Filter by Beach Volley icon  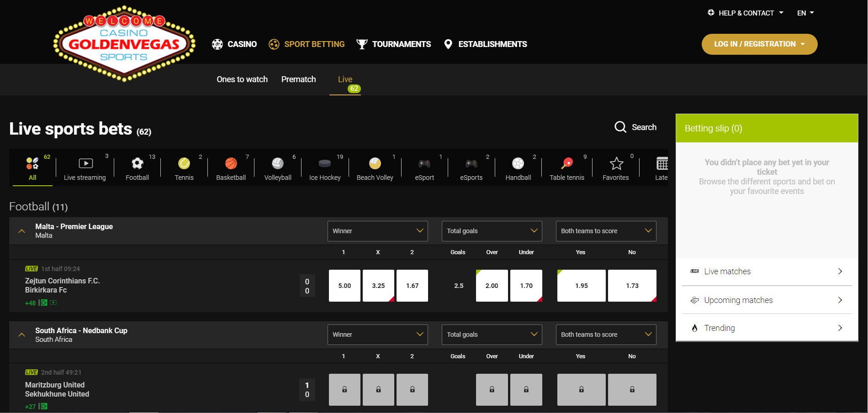pos(375,163)
